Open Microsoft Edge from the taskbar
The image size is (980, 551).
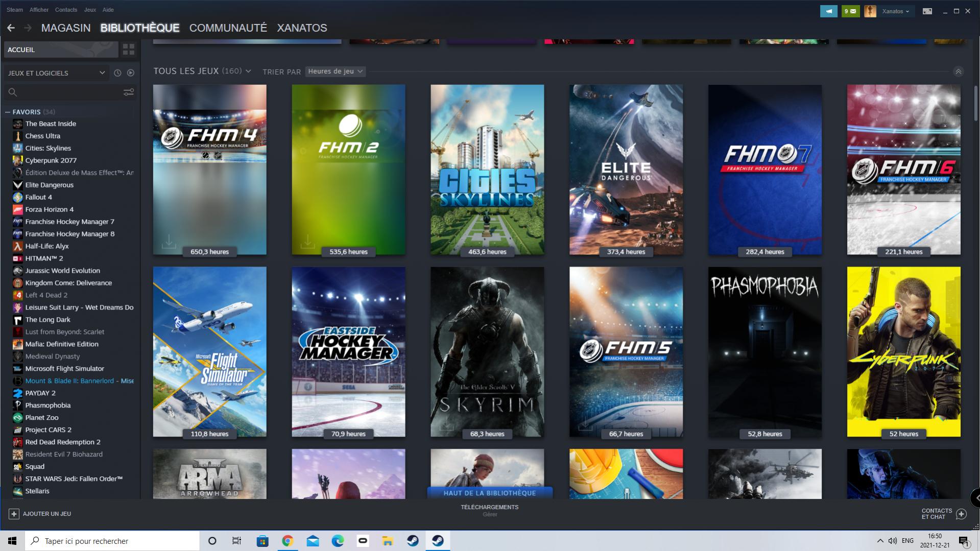pyautogui.click(x=338, y=541)
